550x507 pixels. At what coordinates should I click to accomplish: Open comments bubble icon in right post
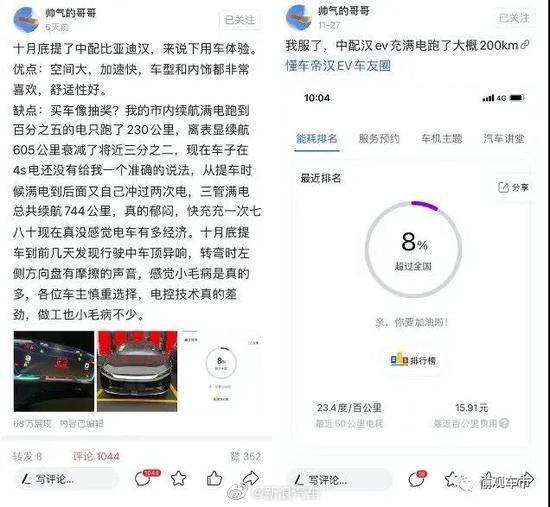(418, 479)
